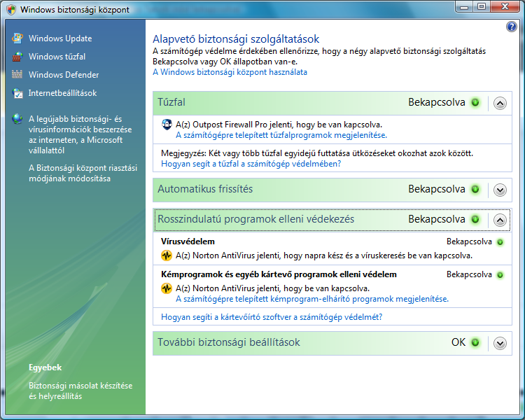Open Internetbeállítások link
525x420 pixels.
tap(62, 93)
